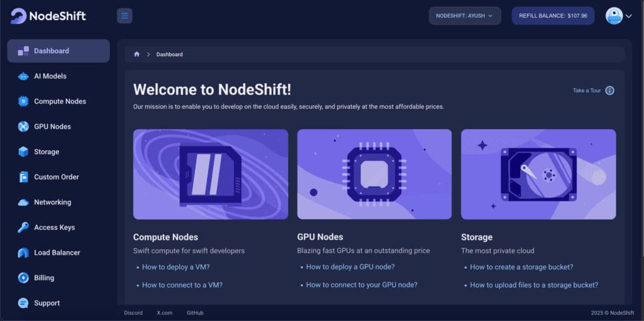Click the GPU Nodes chip illustration

coord(375,174)
